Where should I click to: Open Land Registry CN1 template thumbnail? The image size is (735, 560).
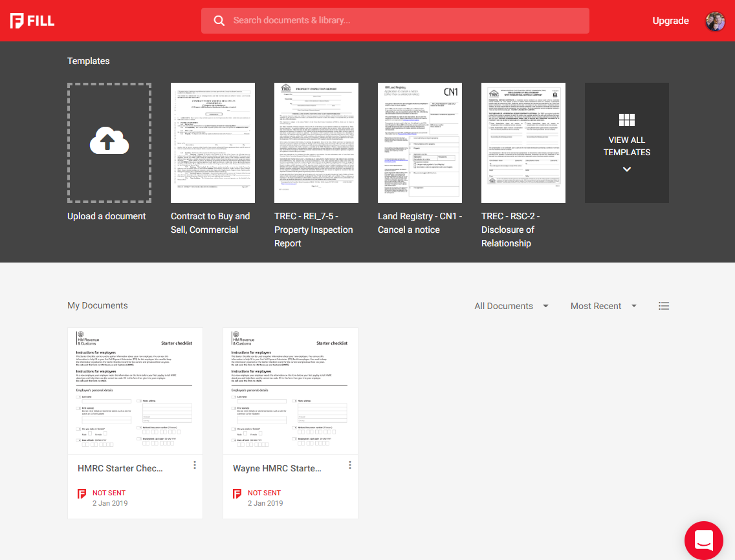coord(420,143)
